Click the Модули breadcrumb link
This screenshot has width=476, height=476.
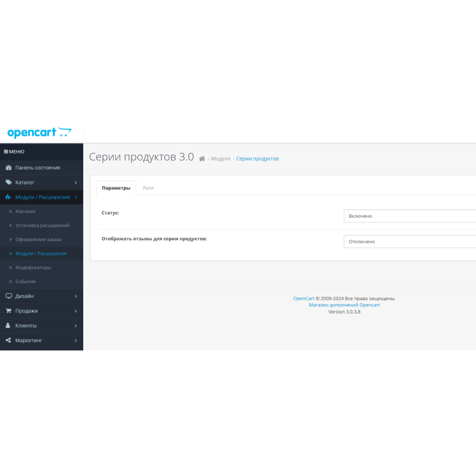pyautogui.click(x=220, y=159)
